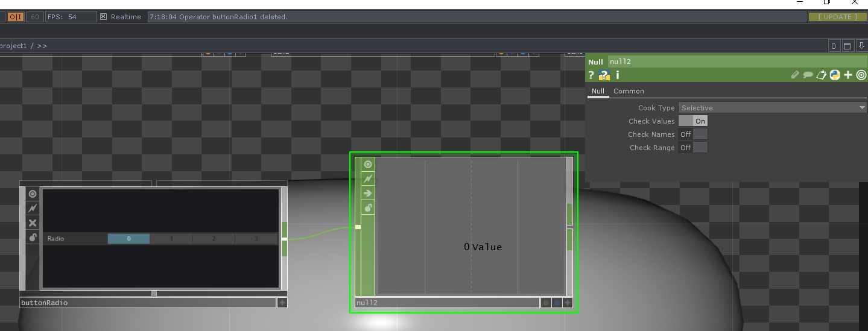Click the pane layout down-arrow icon

(x=861, y=46)
